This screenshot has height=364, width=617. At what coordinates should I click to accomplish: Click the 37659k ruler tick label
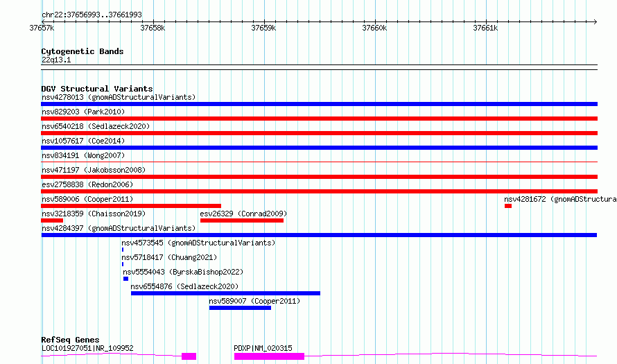click(263, 28)
